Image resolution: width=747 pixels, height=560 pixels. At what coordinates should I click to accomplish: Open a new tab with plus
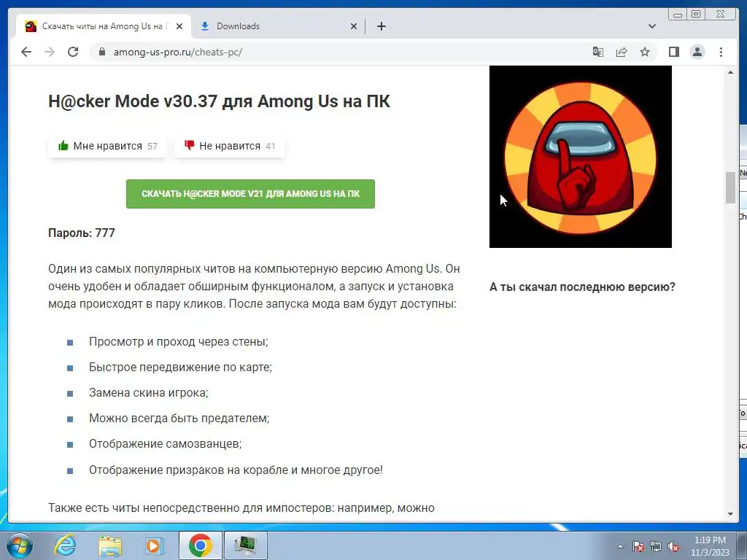(381, 26)
